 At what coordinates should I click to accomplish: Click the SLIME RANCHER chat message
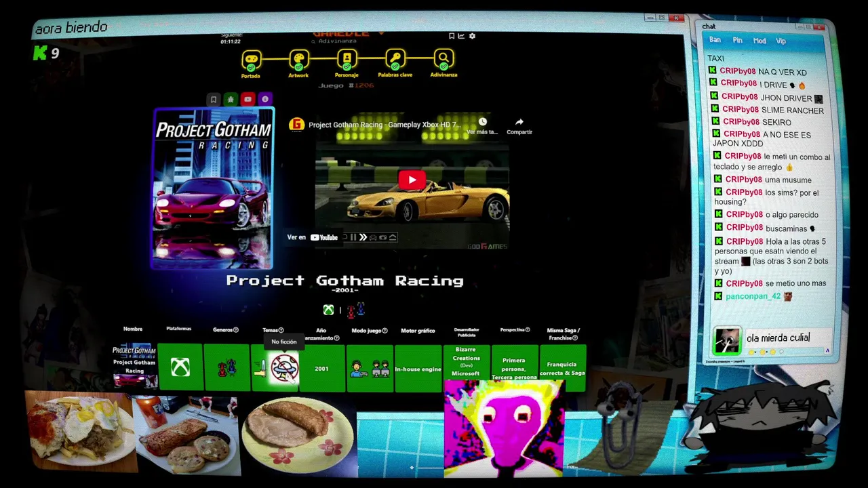[767, 110]
